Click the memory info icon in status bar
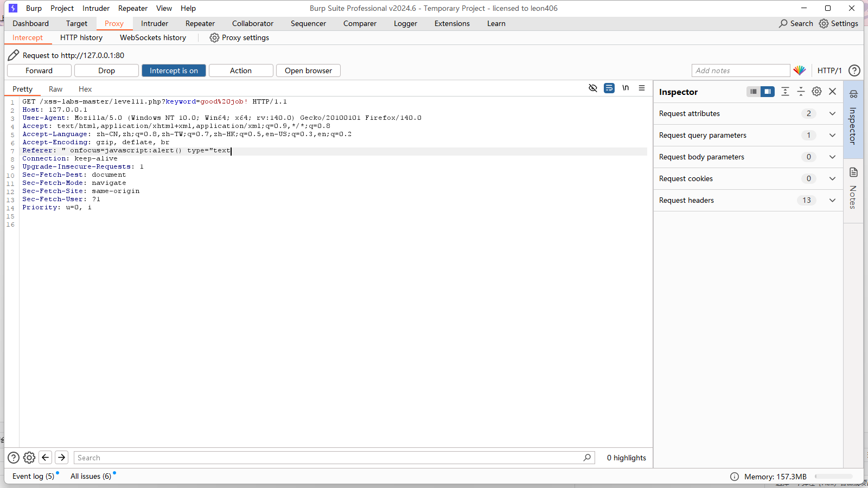This screenshot has width=868, height=488. [x=735, y=477]
